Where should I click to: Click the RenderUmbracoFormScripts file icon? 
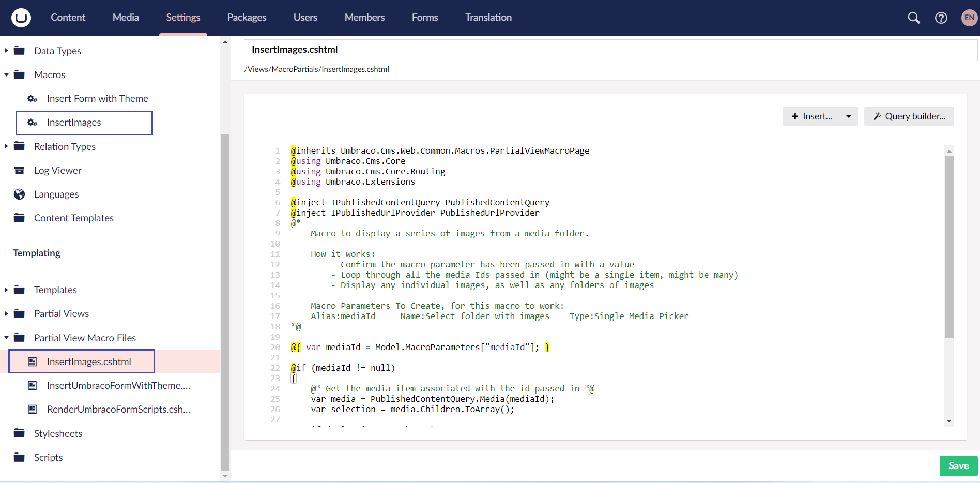pyautogui.click(x=32, y=410)
